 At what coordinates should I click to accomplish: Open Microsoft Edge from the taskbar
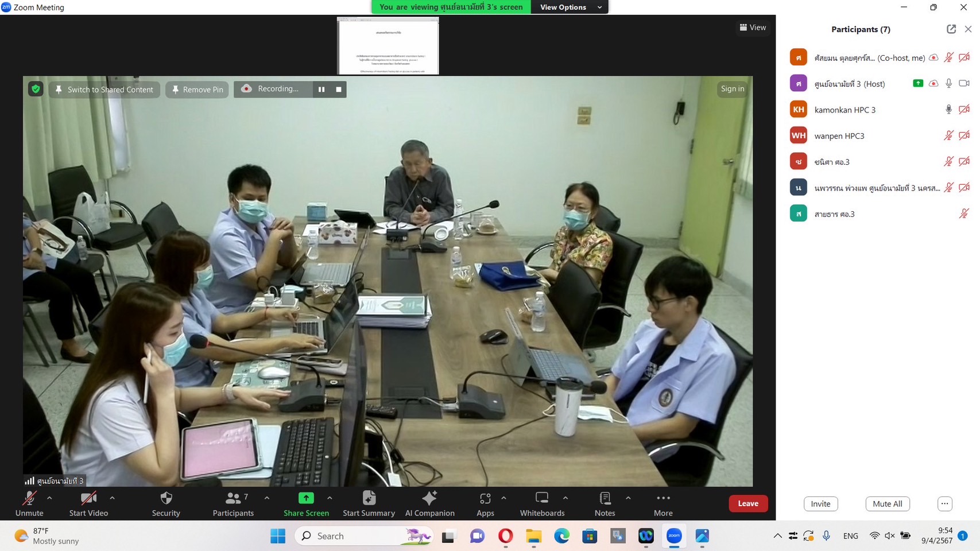click(x=561, y=536)
